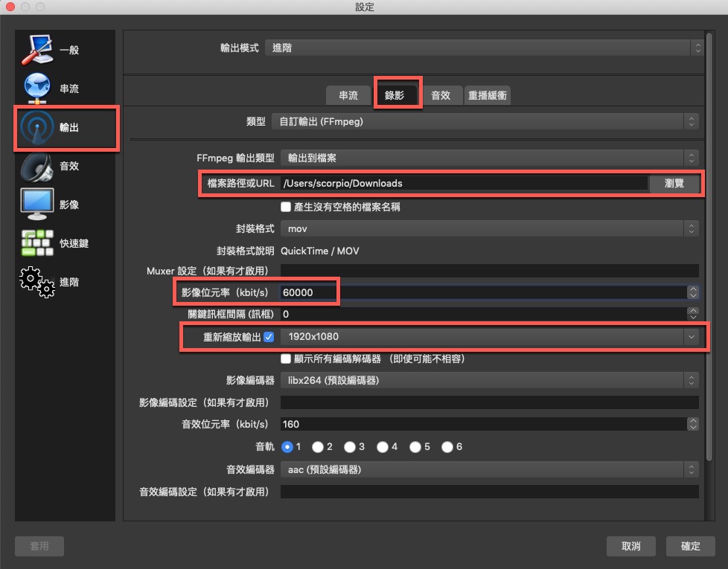
Task: Click the 音效位元率 stepper arrows
Action: (693, 424)
